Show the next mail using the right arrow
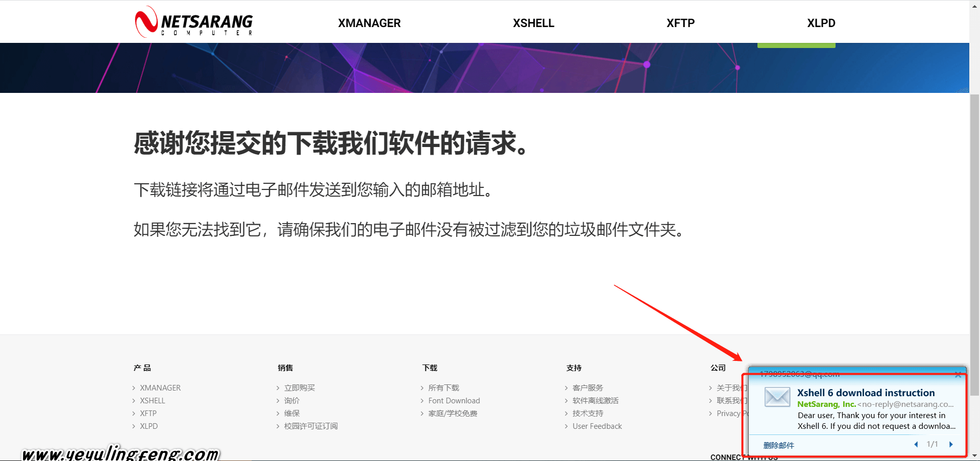Image resolution: width=980 pixels, height=461 pixels. coord(951,445)
